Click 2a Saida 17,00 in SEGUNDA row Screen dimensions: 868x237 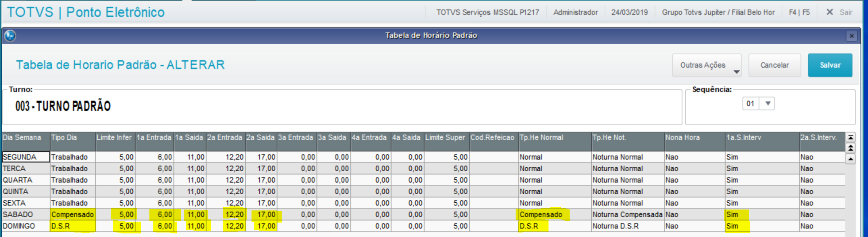point(261,157)
